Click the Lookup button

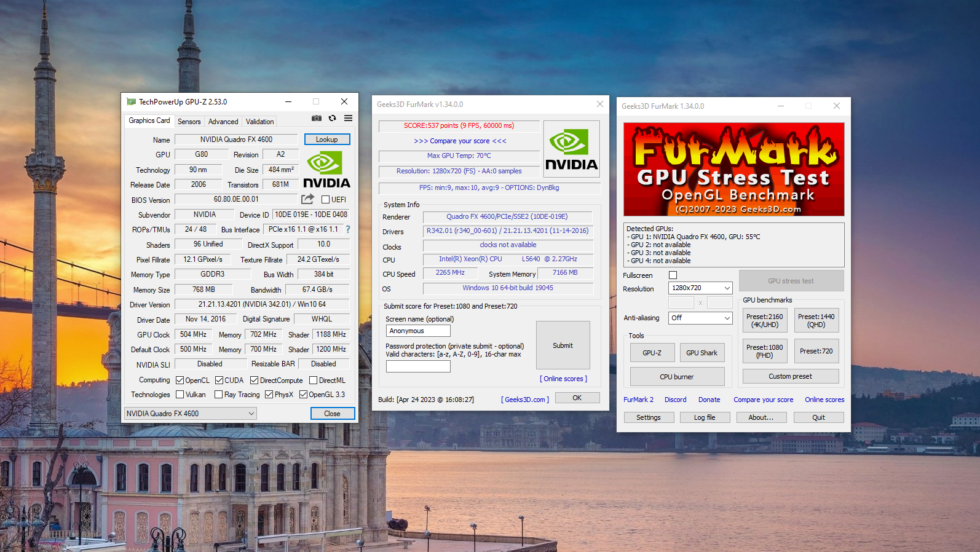[x=327, y=140]
